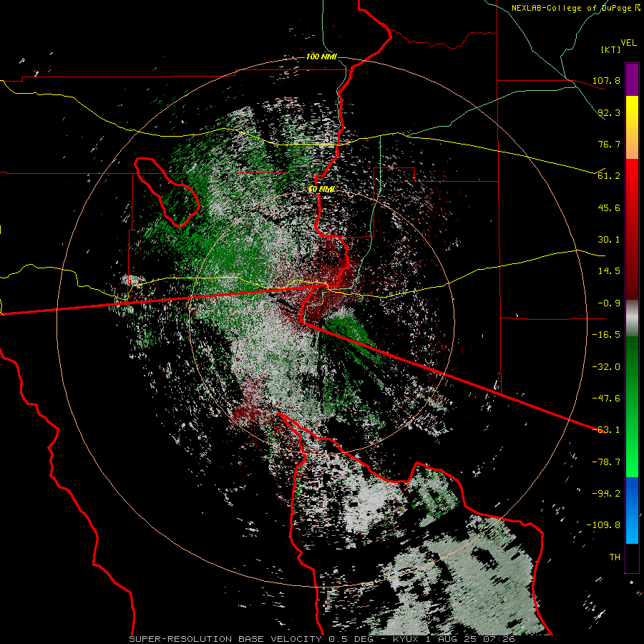Click the purple segment of the color bar
Screen dimensions: 644x644
(x=632, y=79)
